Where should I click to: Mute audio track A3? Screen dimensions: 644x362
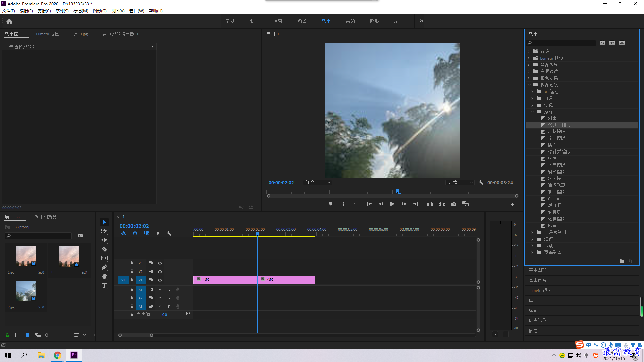point(160,307)
